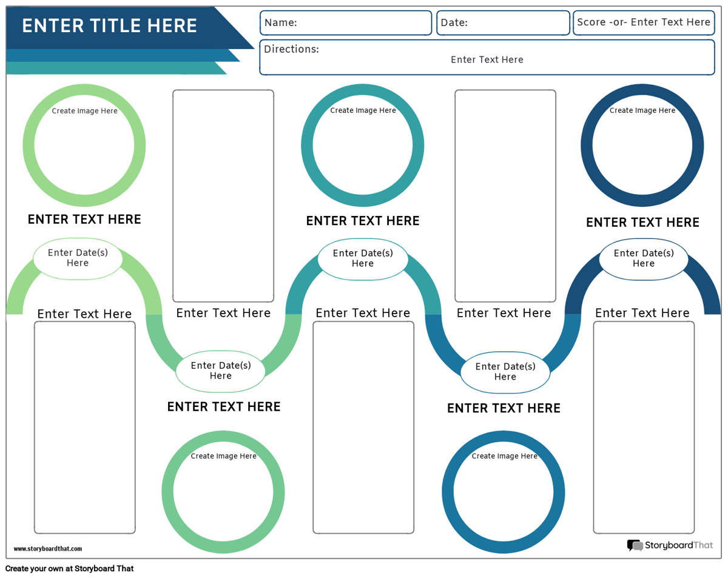The width and height of the screenshot is (728, 578).
Task: Click inside the Directions text box
Action: click(x=487, y=59)
